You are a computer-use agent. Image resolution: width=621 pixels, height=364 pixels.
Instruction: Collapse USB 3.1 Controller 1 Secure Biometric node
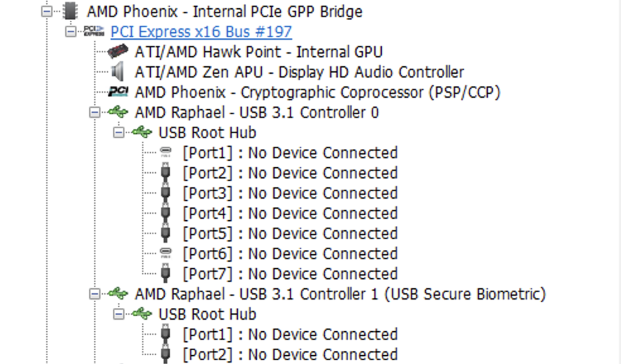[94, 294]
